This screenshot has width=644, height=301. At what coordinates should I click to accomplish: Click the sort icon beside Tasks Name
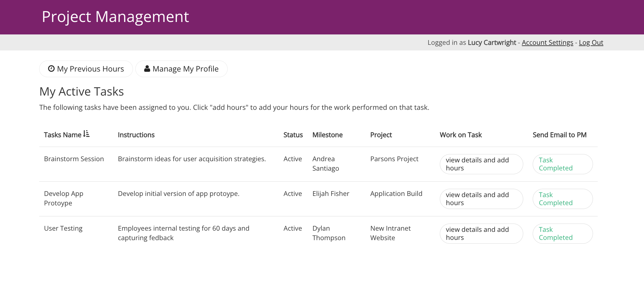point(86,134)
